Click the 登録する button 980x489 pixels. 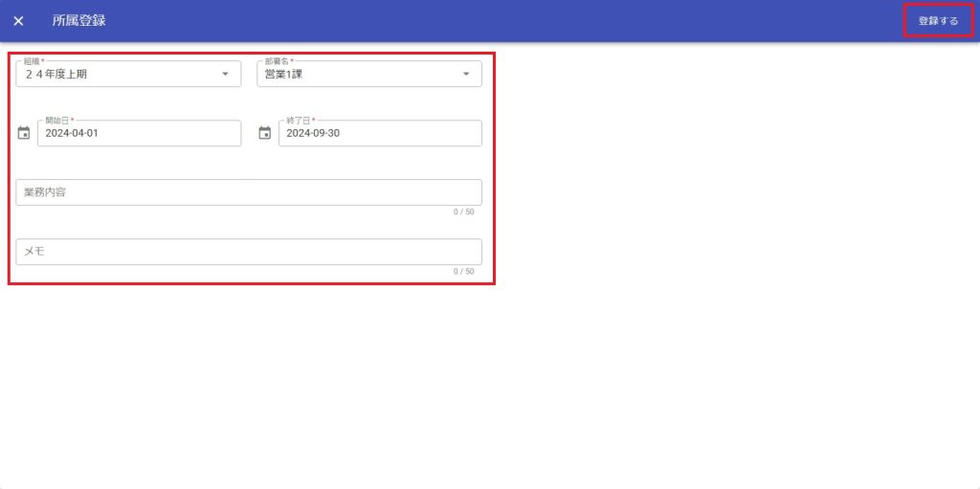938,21
